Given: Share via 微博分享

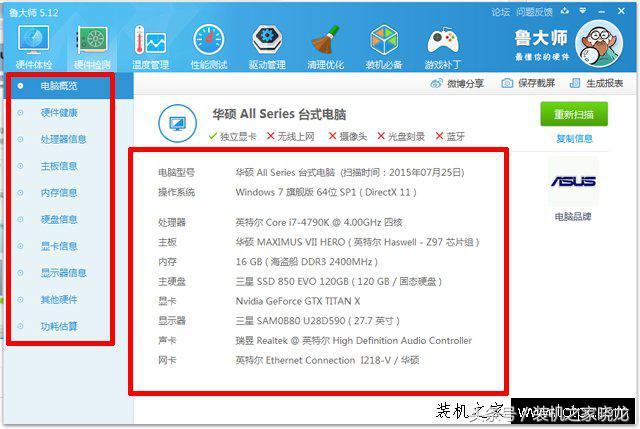Looking at the screenshot, I should point(458,84).
